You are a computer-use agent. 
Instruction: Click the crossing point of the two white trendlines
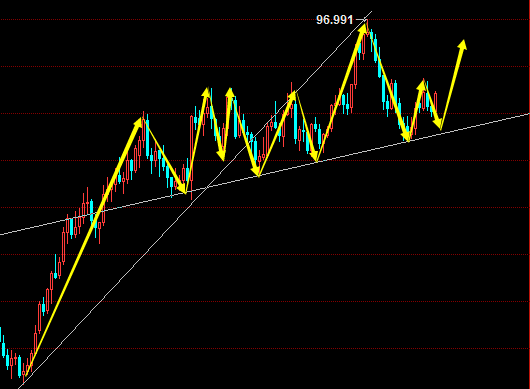pyautogui.click(x=207, y=187)
